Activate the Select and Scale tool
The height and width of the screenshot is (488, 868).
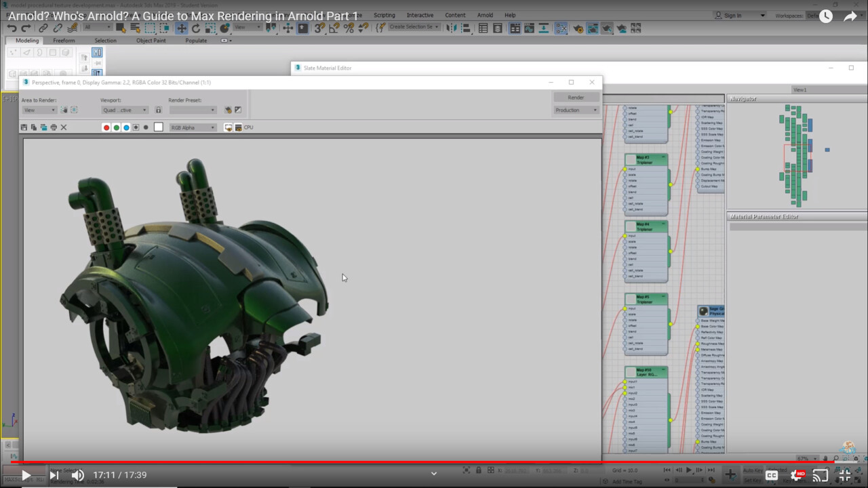pyautogui.click(x=210, y=28)
